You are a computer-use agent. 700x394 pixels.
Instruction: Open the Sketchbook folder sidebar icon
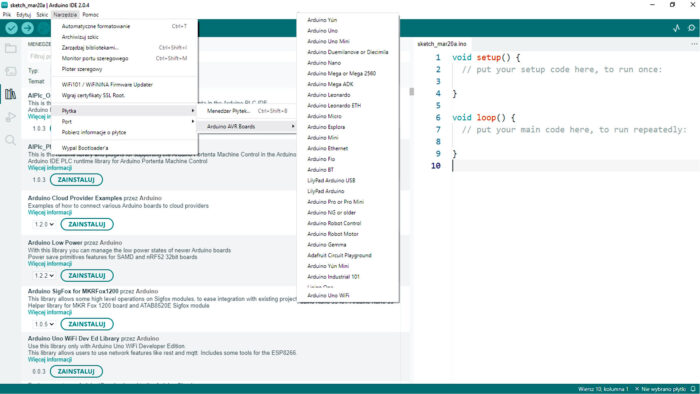coord(11,48)
